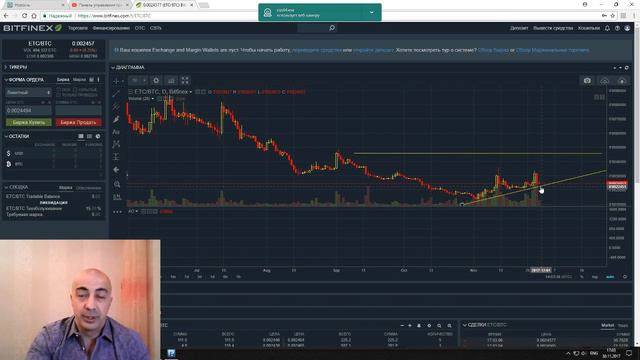The image size is (640, 360).
Task: Click the search magnifier in header
Action: 332,28
